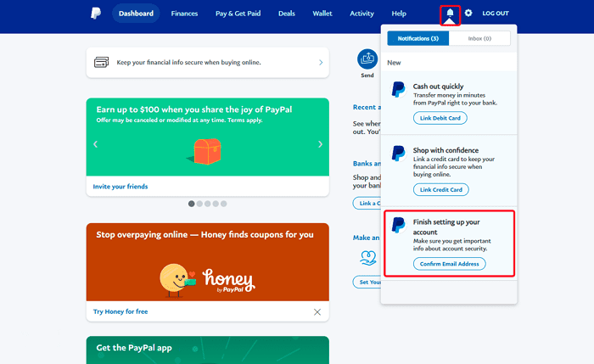Screen dimensions: 594x364
Task: Select the second carousel dot indicator
Action: (x=199, y=204)
